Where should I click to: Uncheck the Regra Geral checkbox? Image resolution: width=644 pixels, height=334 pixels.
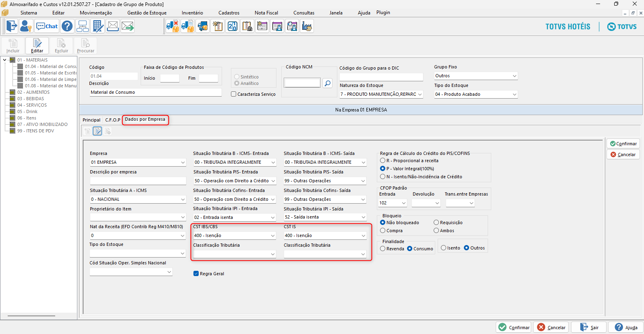196,274
